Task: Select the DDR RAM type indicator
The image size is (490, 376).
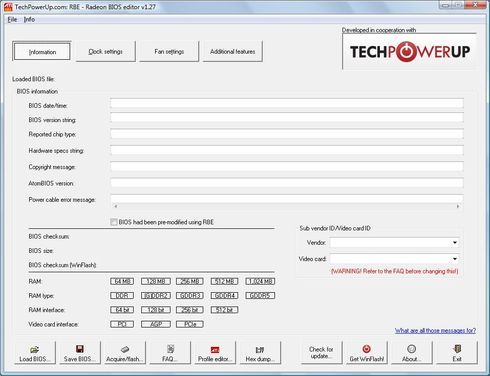Action: click(122, 296)
